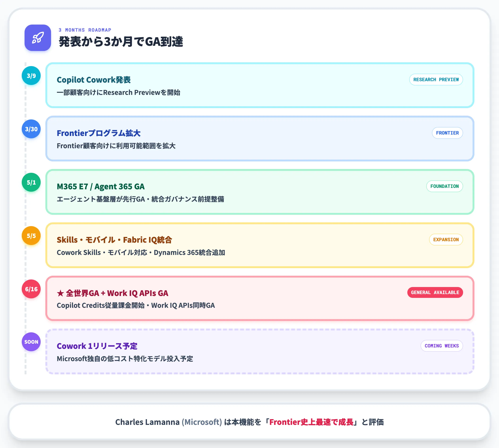Click the SOON timeline marker
Screen dimensions: 499x448
coord(31,342)
